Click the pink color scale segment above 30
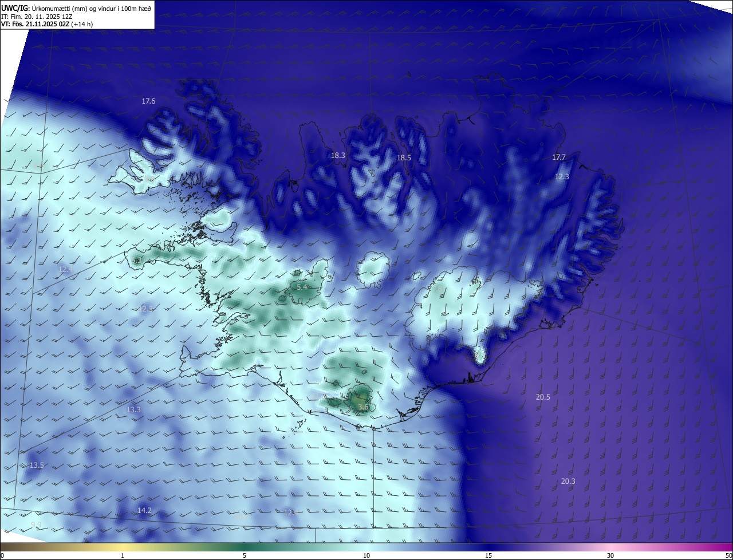The width and height of the screenshot is (733, 560). [610, 547]
